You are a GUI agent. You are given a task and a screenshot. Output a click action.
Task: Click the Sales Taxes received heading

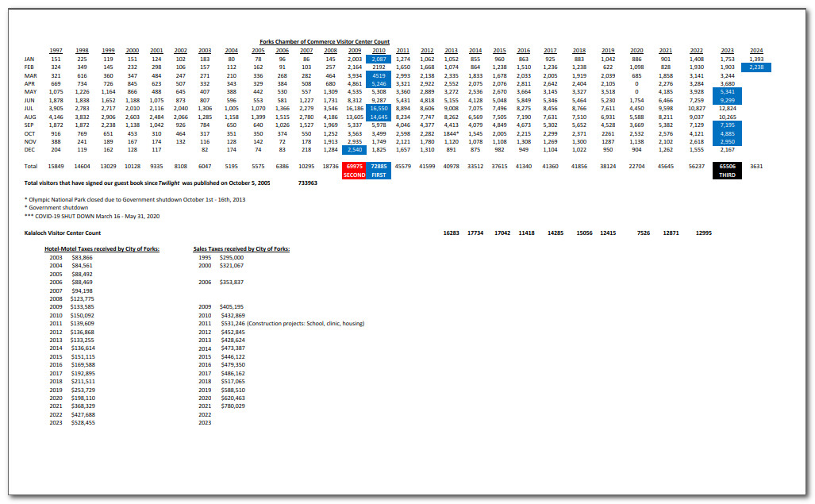coord(241,249)
